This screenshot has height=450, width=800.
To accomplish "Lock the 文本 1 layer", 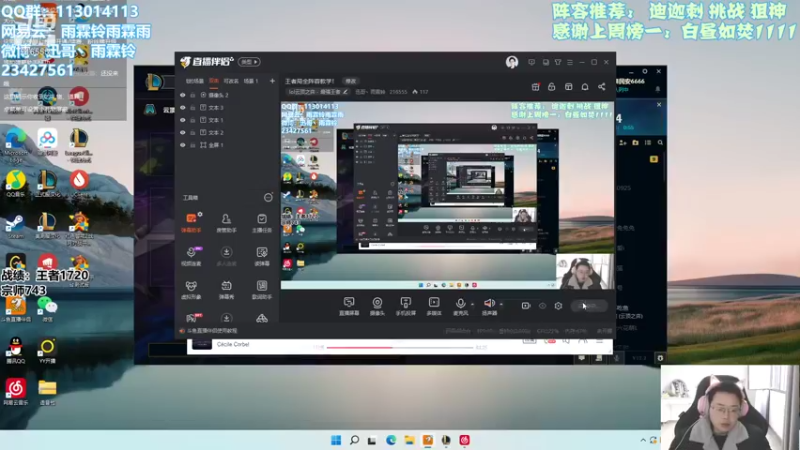I will [192, 120].
